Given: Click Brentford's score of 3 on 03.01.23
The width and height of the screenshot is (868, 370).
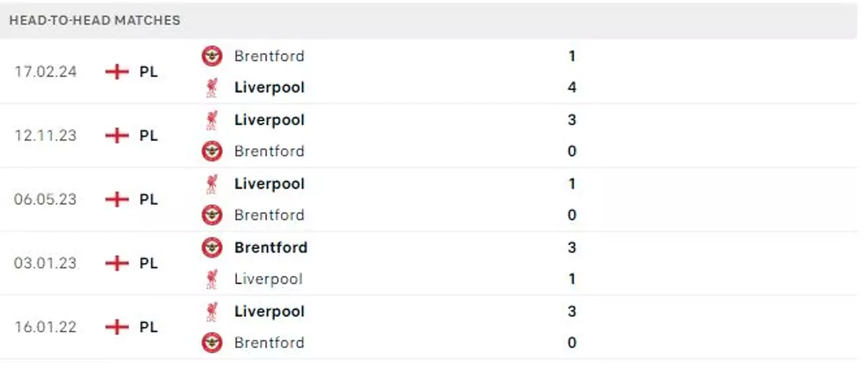Looking at the screenshot, I should point(572,248).
